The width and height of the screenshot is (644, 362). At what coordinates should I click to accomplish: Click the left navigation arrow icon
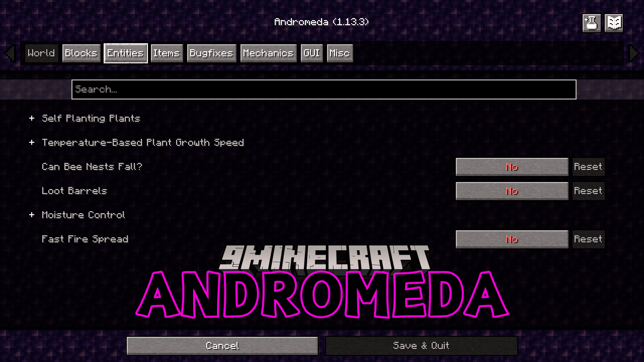(11, 53)
